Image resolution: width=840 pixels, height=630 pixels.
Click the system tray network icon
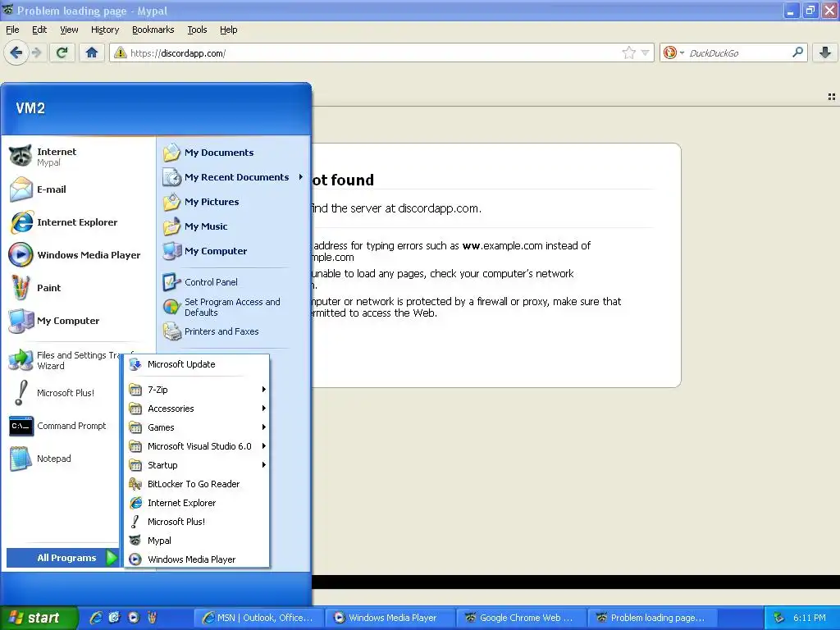coord(779,618)
